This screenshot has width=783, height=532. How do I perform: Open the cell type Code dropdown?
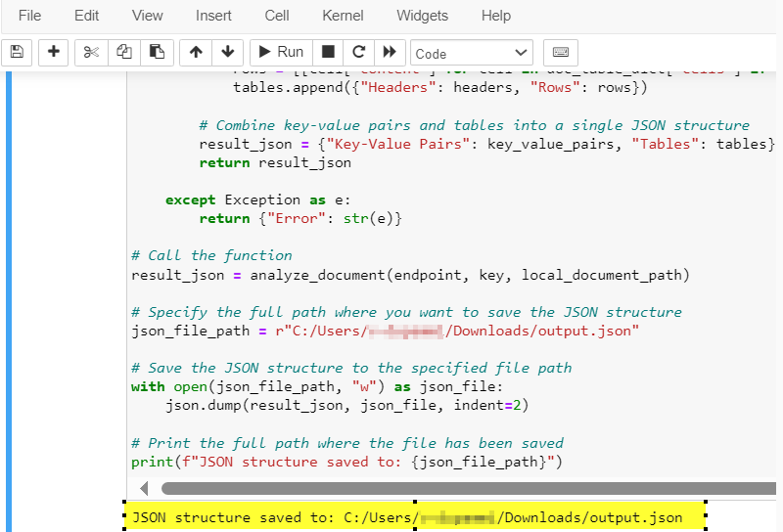pos(472,53)
